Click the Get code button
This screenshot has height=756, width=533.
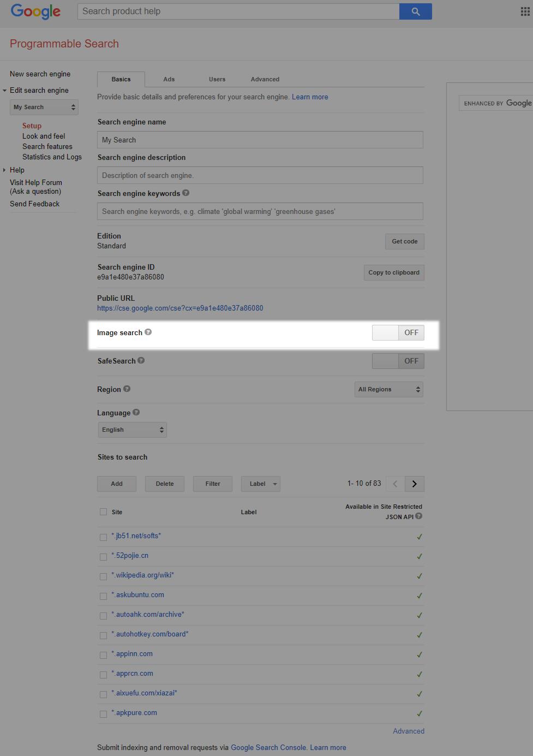[x=404, y=241]
